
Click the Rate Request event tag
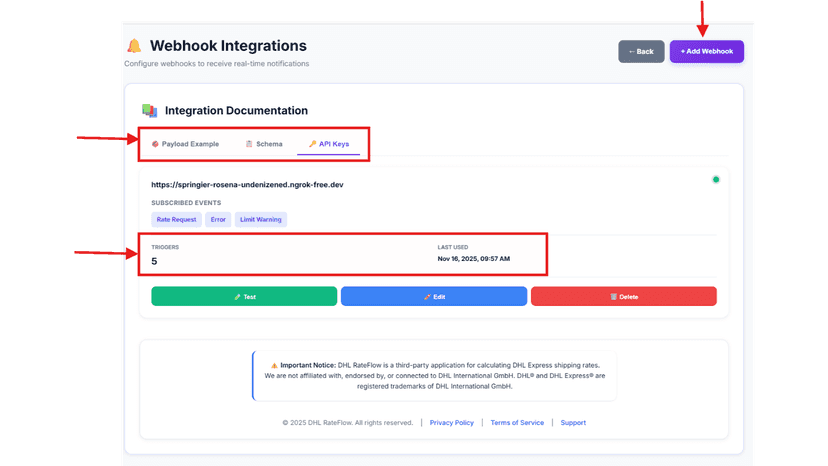(x=176, y=219)
